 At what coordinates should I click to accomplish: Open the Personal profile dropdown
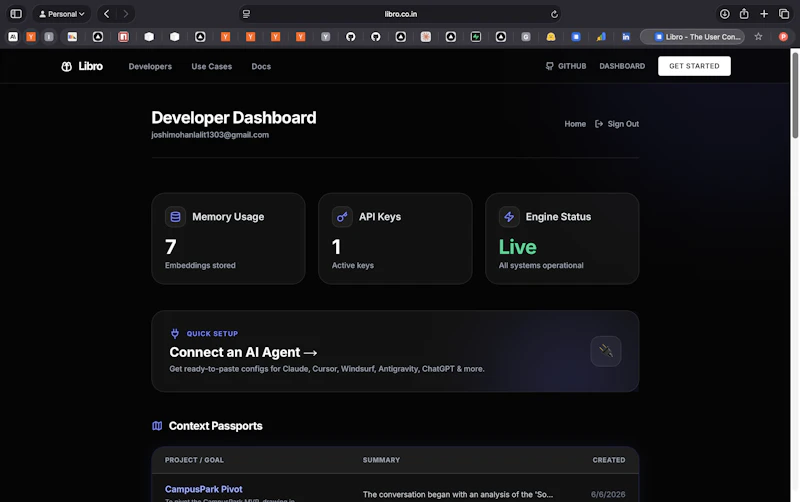click(x=62, y=14)
